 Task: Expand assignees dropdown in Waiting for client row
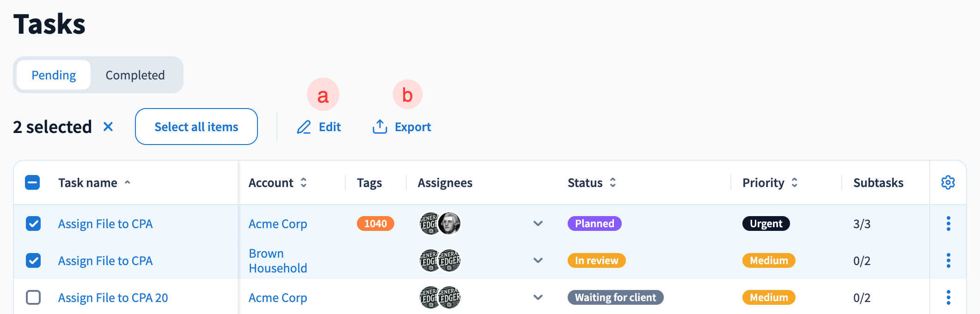pos(538,297)
